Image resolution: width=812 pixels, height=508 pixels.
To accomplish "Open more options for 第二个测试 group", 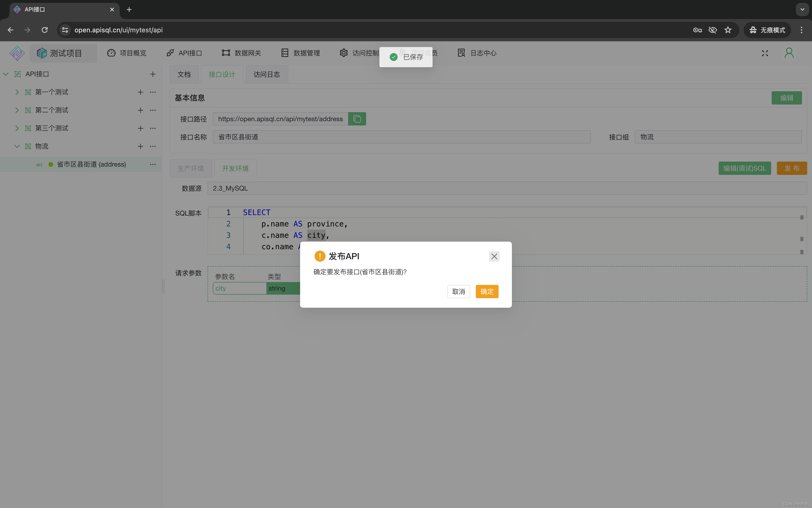I will pyautogui.click(x=153, y=110).
